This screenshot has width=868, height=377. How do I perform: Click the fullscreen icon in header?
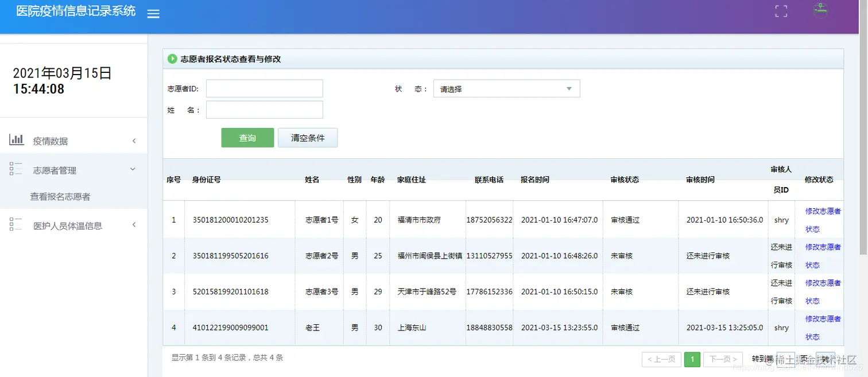pyautogui.click(x=781, y=11)
